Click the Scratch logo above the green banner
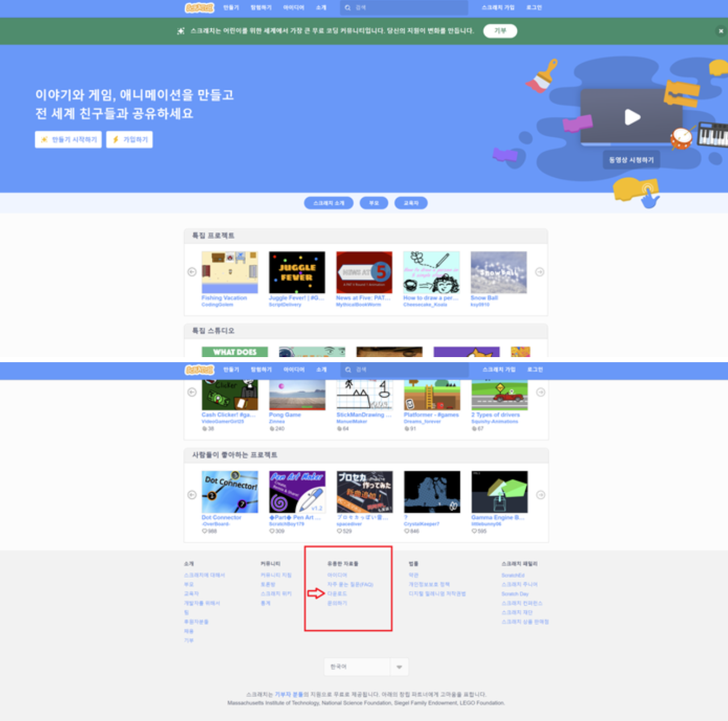 point(199,7)
